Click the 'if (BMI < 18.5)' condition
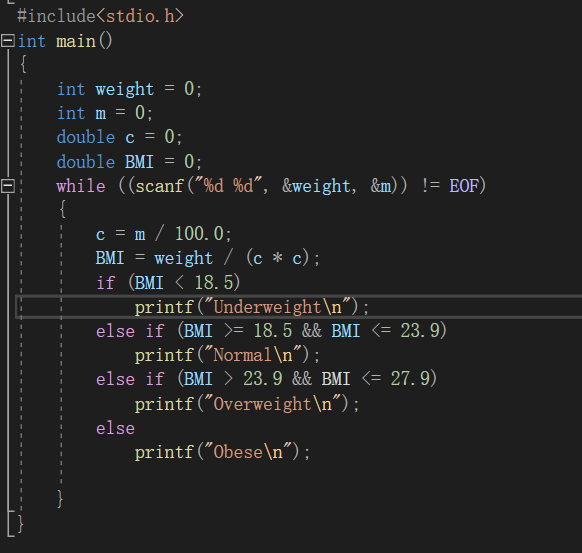 tap(168, 283)
